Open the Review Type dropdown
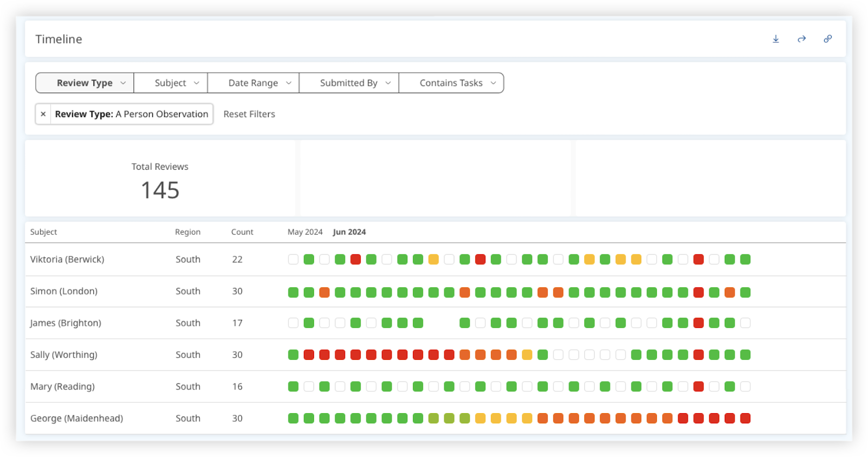 tap(85, 83)
